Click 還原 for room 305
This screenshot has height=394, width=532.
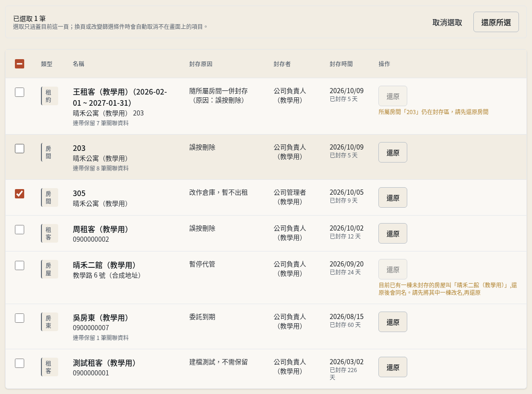tap(392, 197)
